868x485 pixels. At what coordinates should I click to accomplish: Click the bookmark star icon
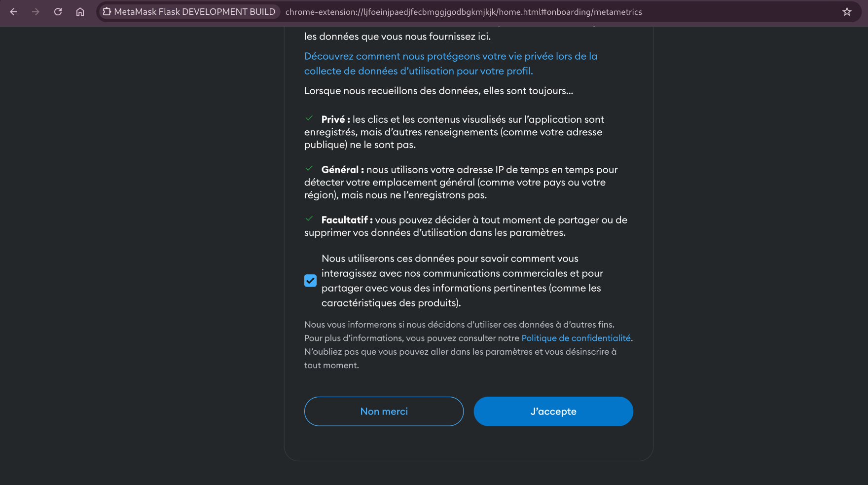[x=847, y=11]
